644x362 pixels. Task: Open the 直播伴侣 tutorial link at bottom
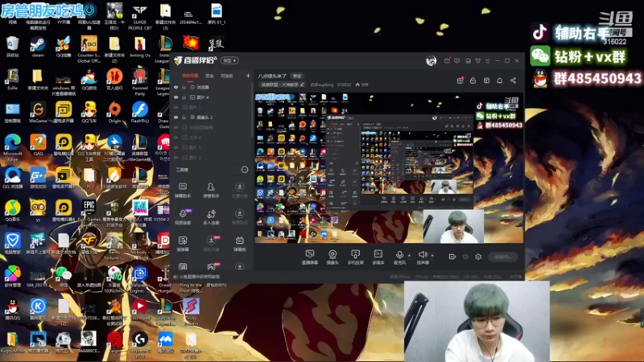[200, 277]
